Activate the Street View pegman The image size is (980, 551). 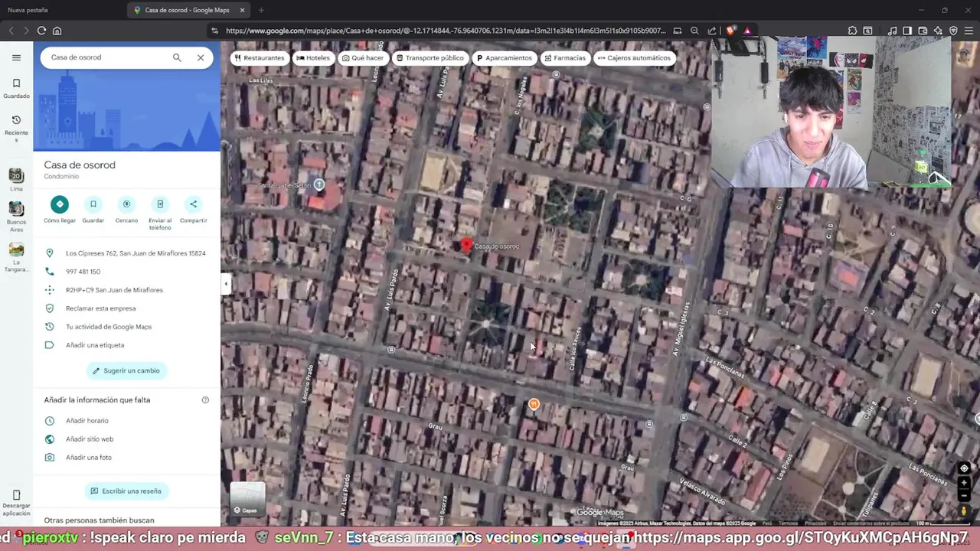(964, 510)
